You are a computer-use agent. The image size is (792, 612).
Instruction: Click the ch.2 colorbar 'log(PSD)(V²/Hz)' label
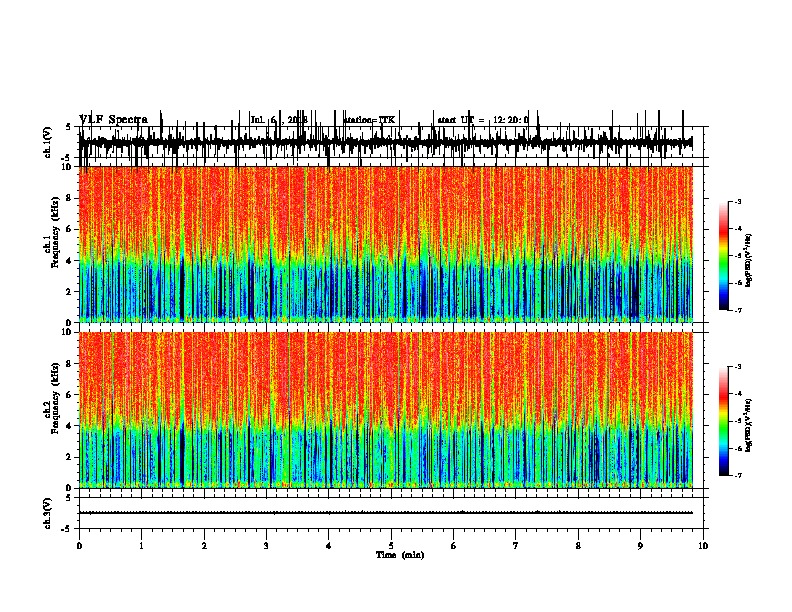[749, 425]
